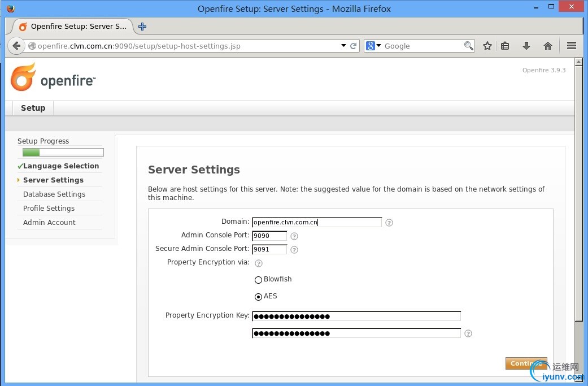The image size is (588, 386).
Task: Click the Continue button
Action: tap(526, 363)
